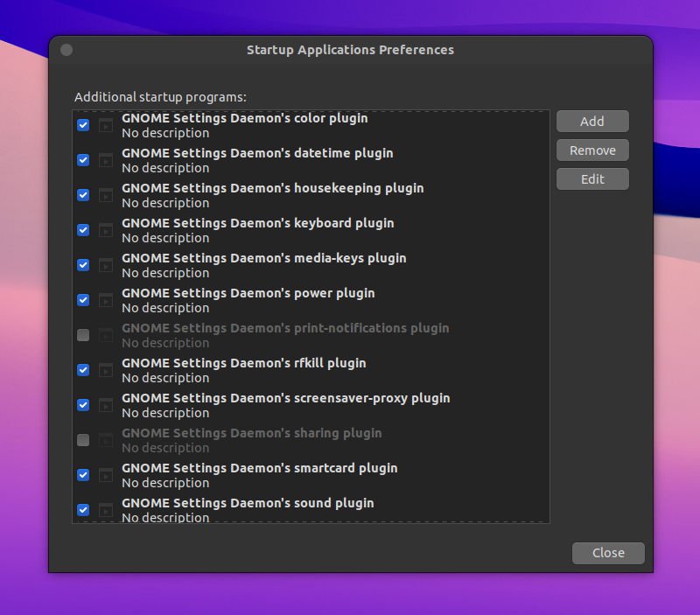The height and width of the screenshot is (615, 700).
Task: Click the Remove button
Action: 592,150
